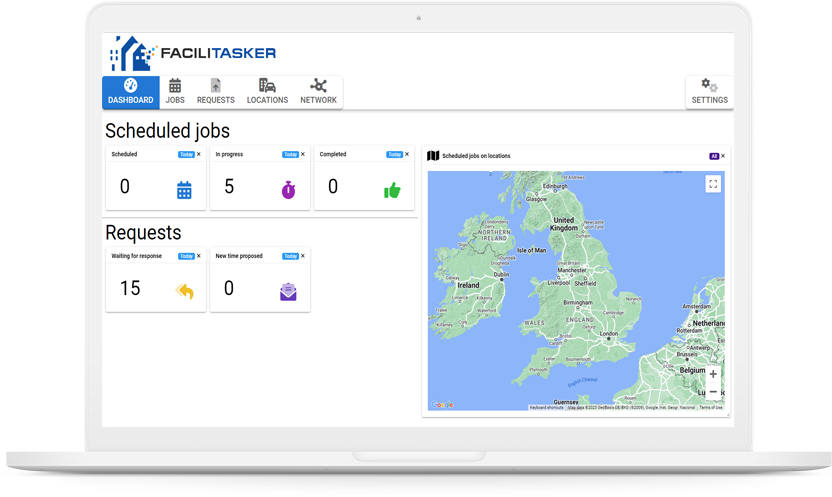The width and height of the screenshot is (832, 497).
Task: Zoom out on the map with minus button
Action: [x=713, y=391]
